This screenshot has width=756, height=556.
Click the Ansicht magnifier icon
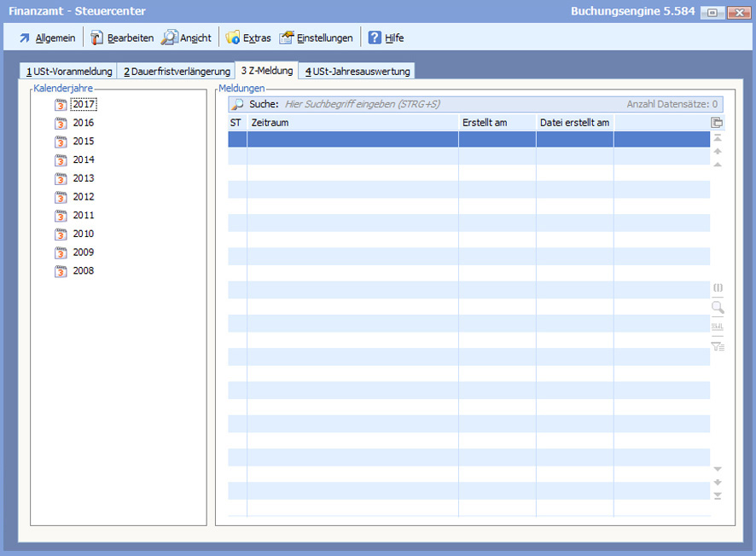pyautogui.click(x=170, y=38)
